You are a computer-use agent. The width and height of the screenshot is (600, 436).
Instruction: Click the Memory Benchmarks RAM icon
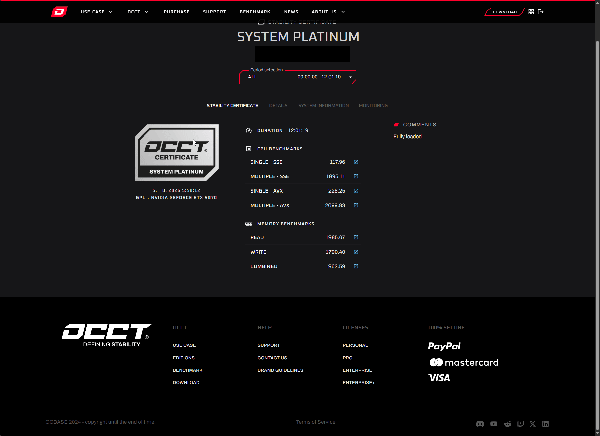[248, 224]
